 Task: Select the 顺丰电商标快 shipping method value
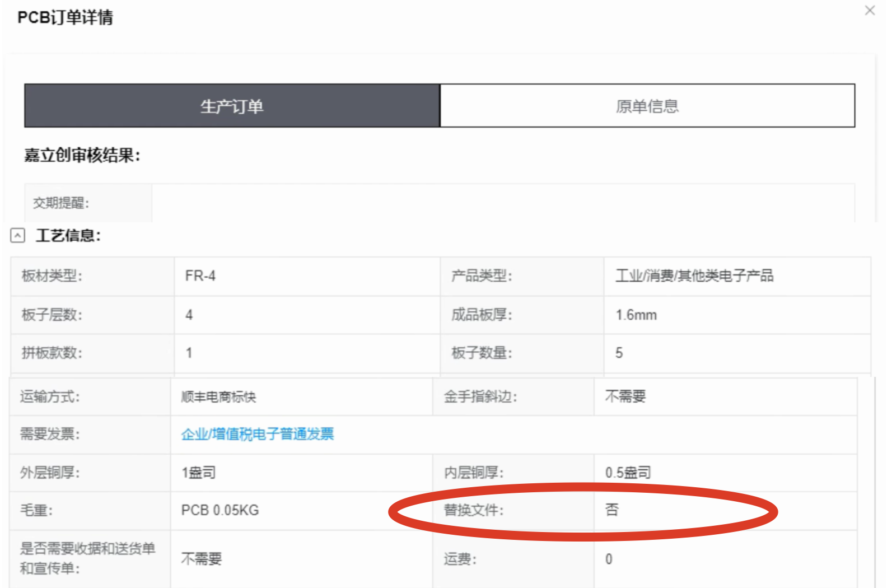tap(218, 397)
